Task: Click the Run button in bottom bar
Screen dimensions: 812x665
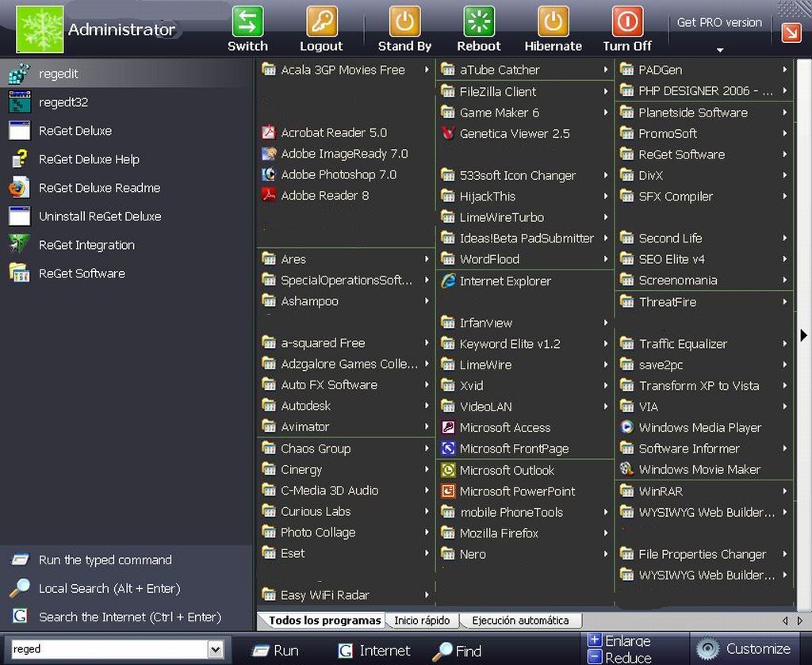Action: click(x=275, y=651)
